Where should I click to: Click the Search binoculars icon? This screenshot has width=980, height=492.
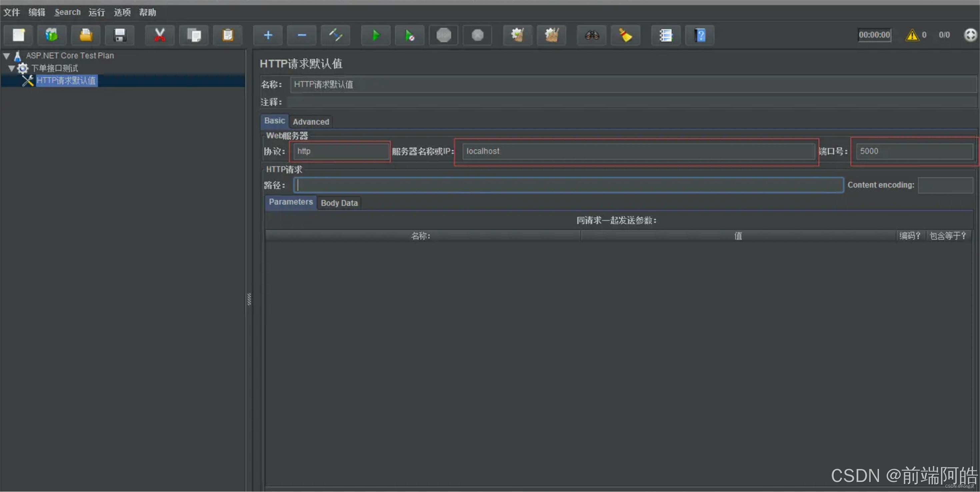(592, 35)
